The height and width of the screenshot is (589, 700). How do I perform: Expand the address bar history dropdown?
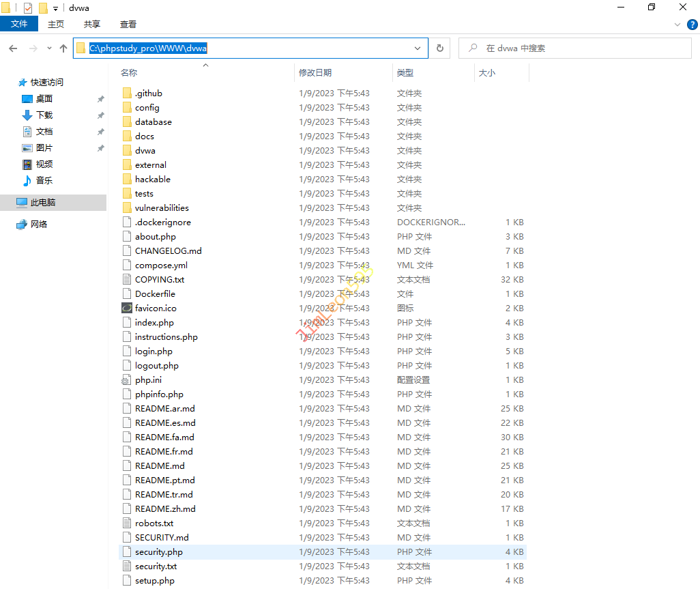[x=418, y=48]
